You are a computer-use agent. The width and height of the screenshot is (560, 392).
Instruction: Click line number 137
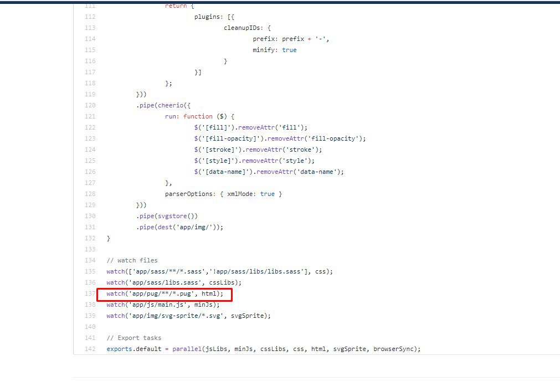pos(90,293)
